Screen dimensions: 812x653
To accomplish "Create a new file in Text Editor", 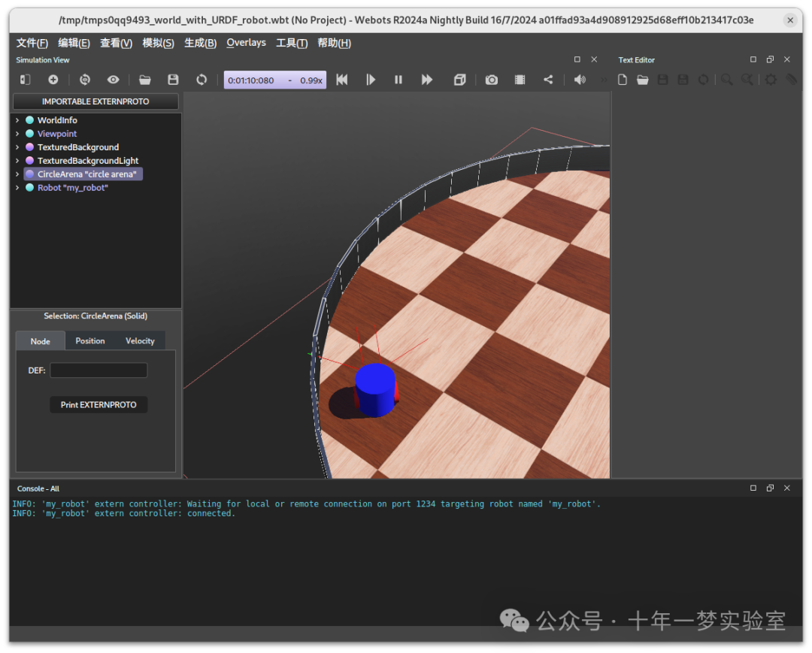I will coord(623,80).
